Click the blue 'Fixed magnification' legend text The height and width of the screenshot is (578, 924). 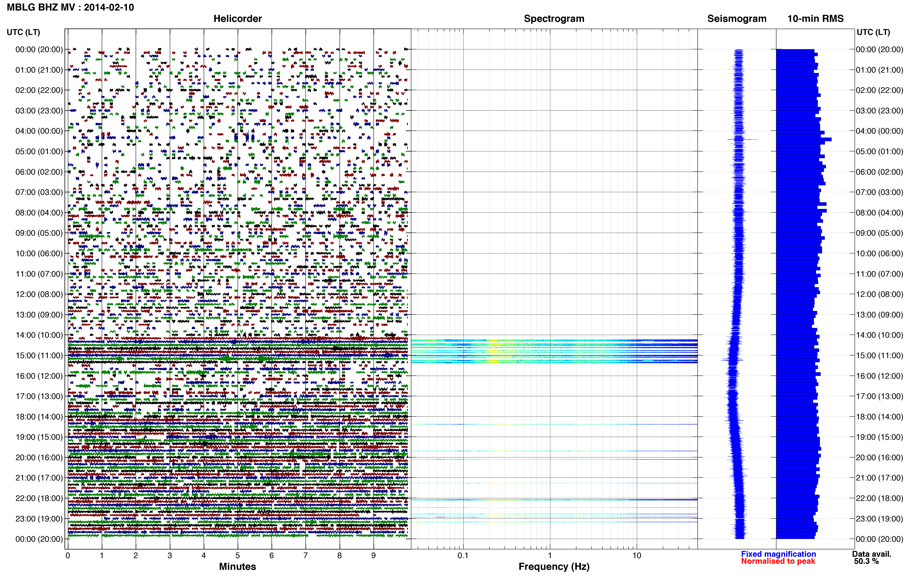[x=778, y=554]
